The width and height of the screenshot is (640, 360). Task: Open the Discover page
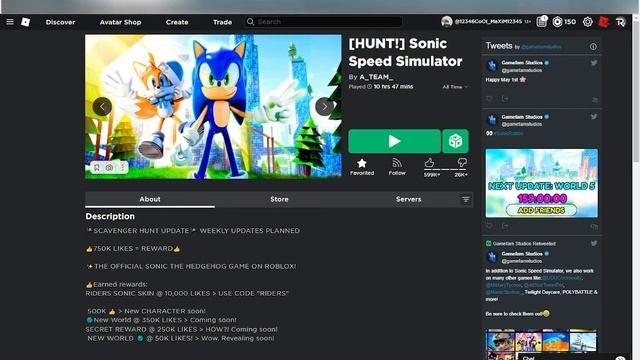pyautogui.click(x=60, y=22)
